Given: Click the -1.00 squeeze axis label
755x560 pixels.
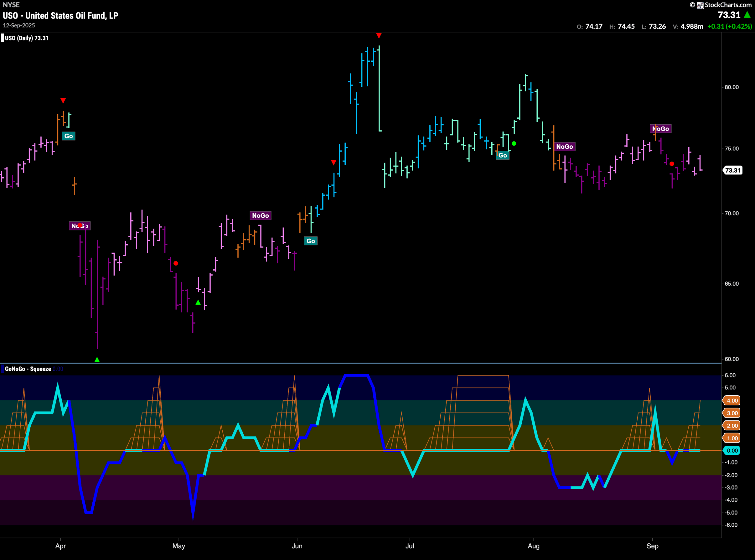Looking at the screenshot, I should click(731, 462).
